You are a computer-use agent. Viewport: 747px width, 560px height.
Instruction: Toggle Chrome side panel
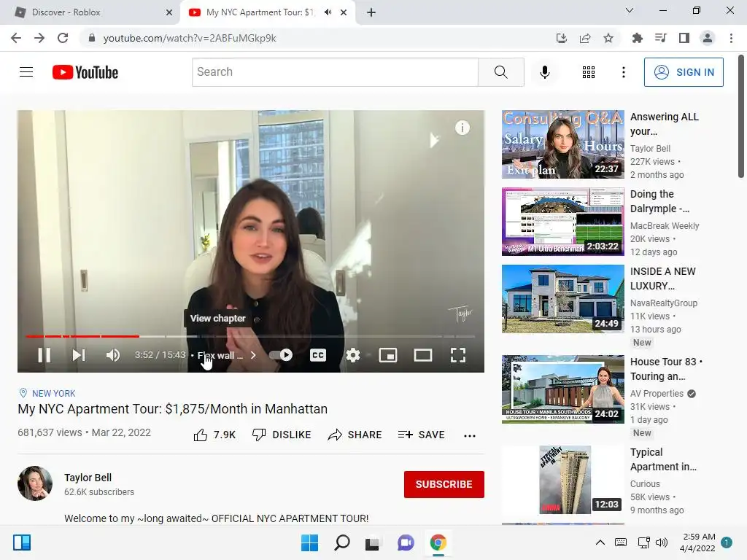[x=684, y=38]
